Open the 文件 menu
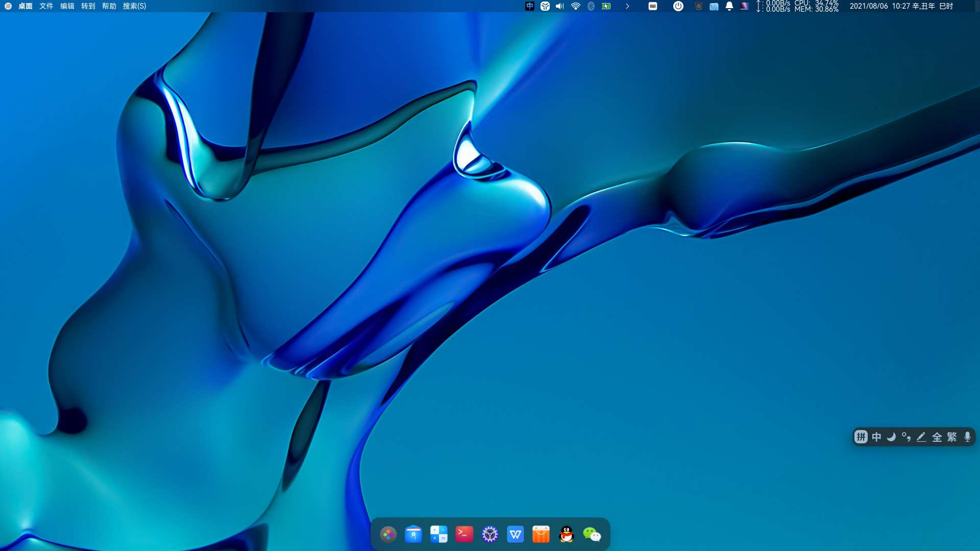This screenshot has width=980, height=551. tap(46, 6)
